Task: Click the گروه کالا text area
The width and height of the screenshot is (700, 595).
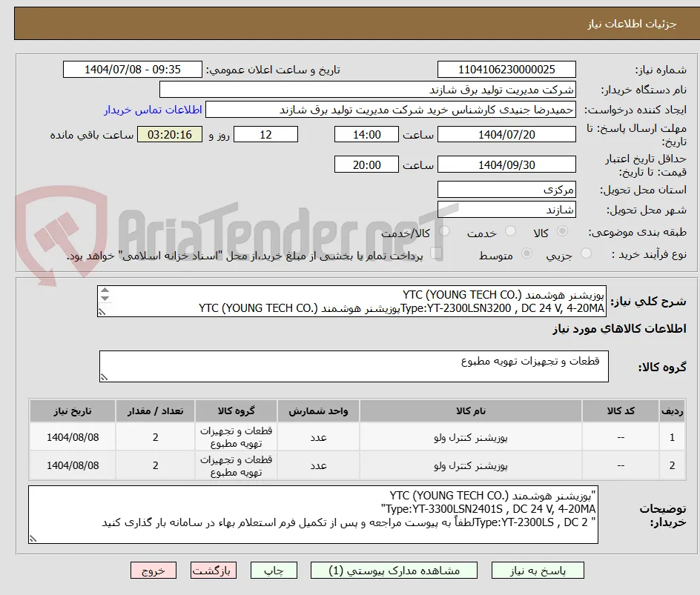Action: pyautogui.click(x=354, y=366)
